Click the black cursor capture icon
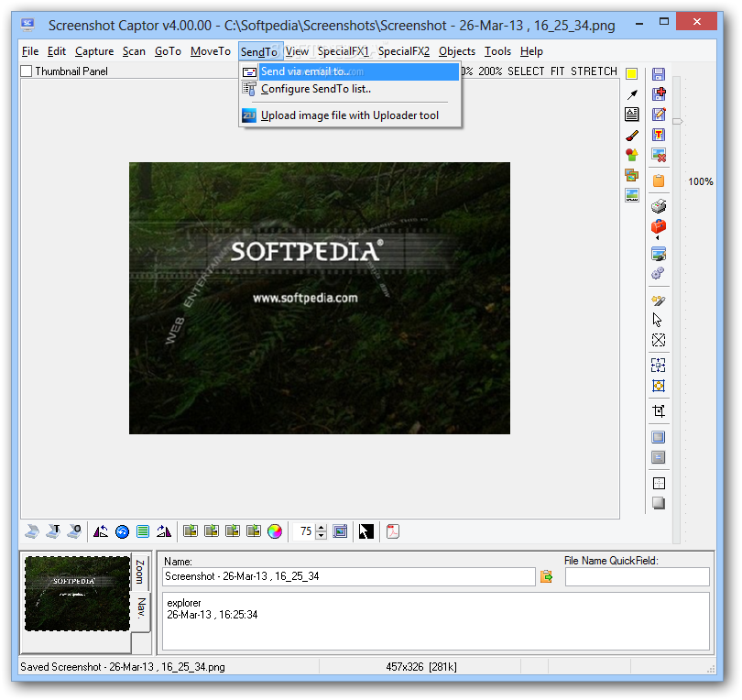Screen dimensions: 742x700 (366, 531)
